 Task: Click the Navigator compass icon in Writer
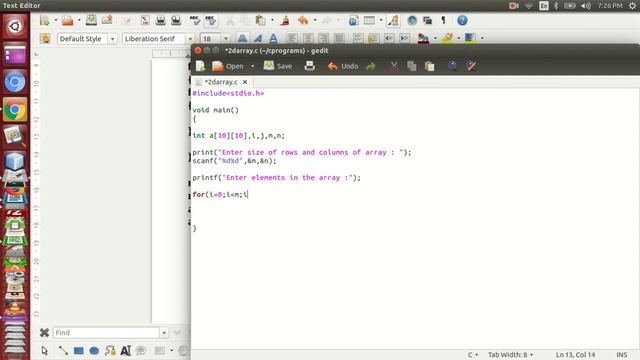coord(412,20)
